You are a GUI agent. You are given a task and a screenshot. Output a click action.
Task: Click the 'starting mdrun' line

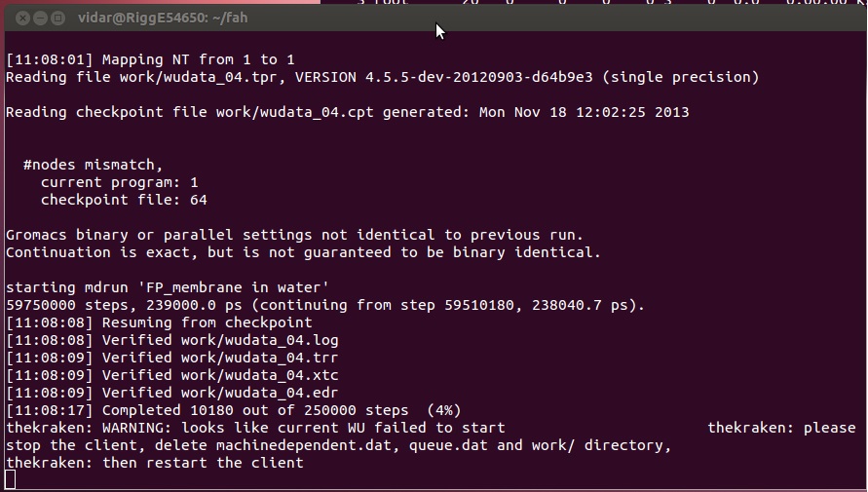point(168,287)
